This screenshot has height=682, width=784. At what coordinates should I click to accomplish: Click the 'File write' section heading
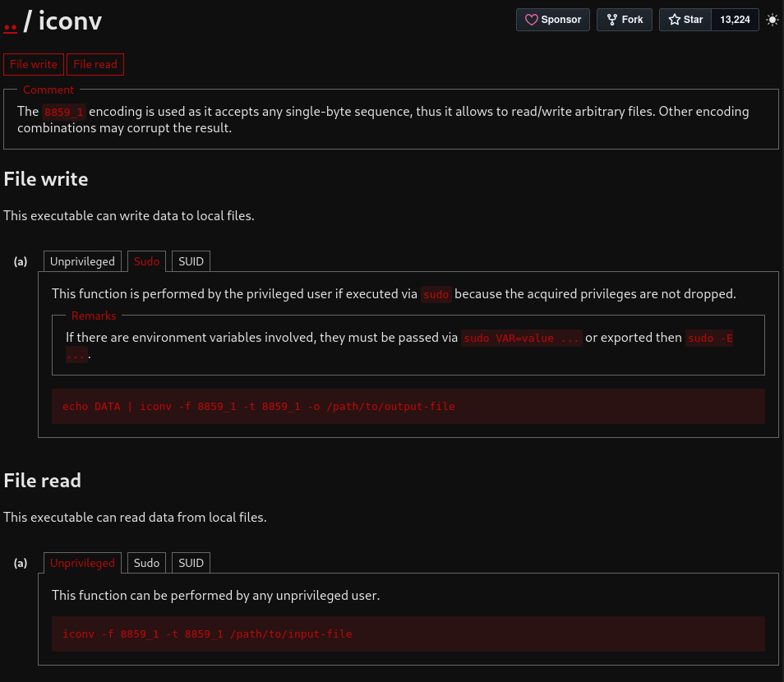(46, 179)
